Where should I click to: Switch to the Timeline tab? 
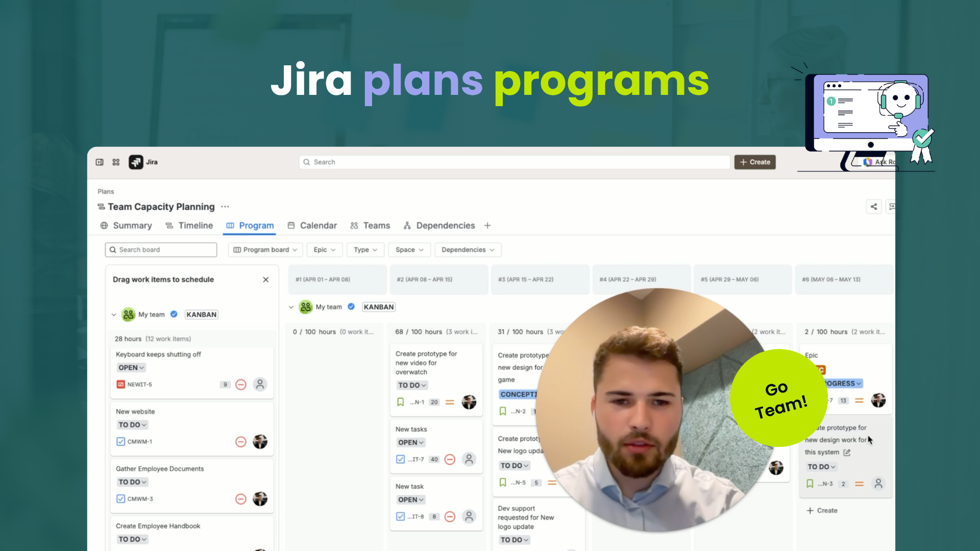tap(189, 226)
